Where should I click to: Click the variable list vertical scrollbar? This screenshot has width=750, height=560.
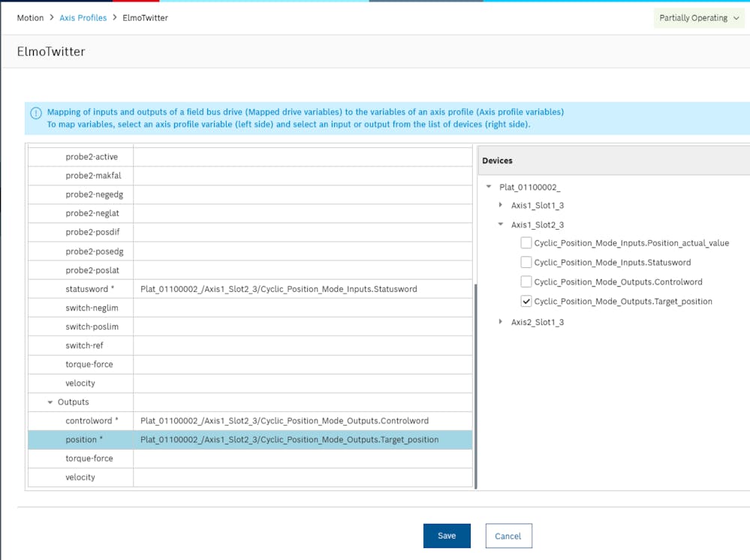(x=475, y=386)
